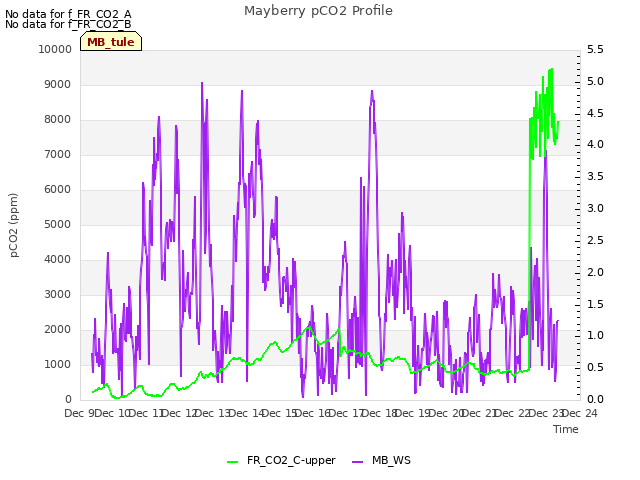Screen dimensions: 640x480
Task: Click the 6000 y-axis tick label
Action: (x=57, y=189)
